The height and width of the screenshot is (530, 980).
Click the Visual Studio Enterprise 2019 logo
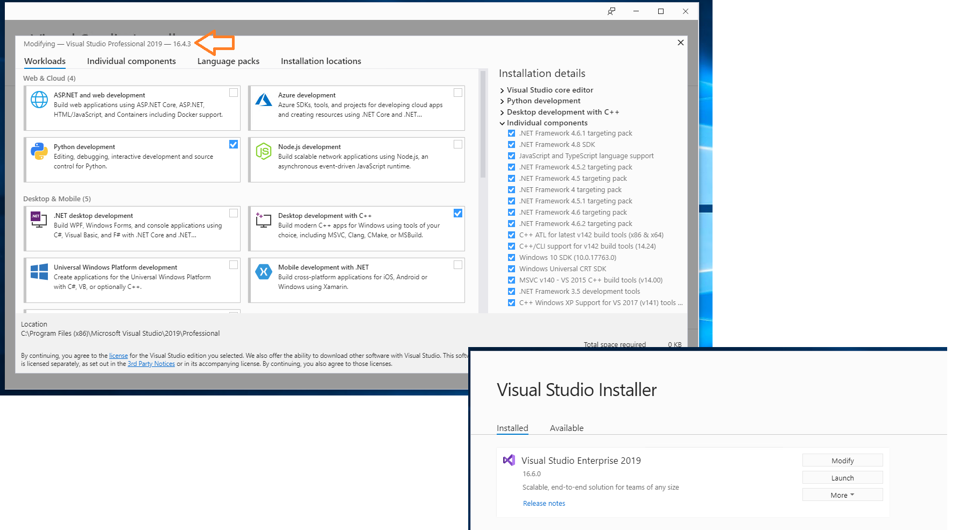(509, 460)
